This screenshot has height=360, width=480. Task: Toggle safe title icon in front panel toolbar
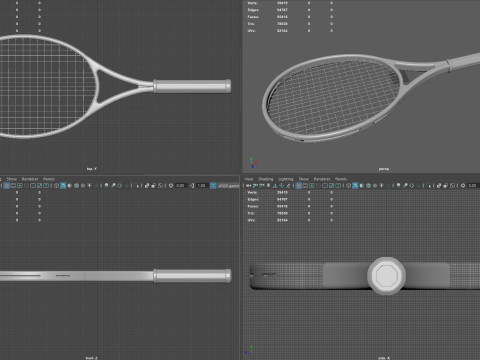coord(46,185)
